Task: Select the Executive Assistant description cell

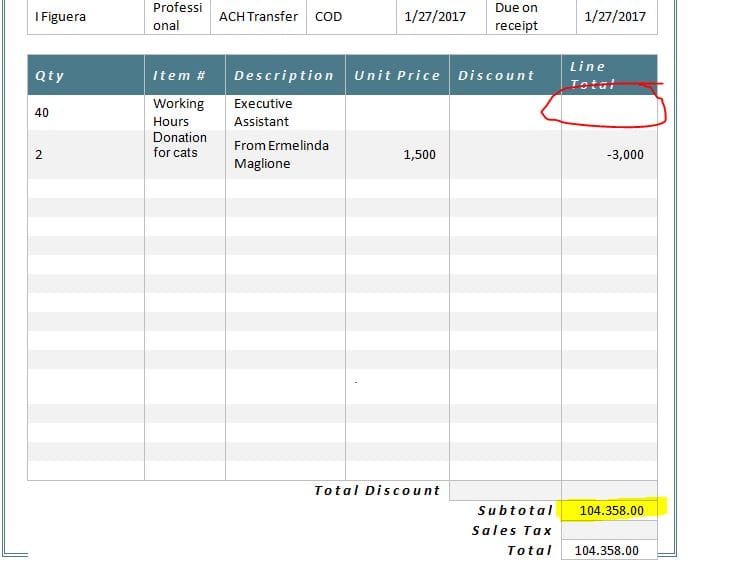Action: (284, 112)
